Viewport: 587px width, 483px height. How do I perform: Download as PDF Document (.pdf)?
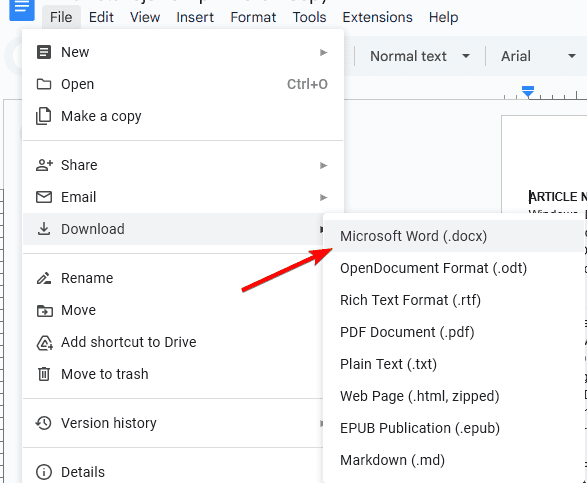point(454,332)
